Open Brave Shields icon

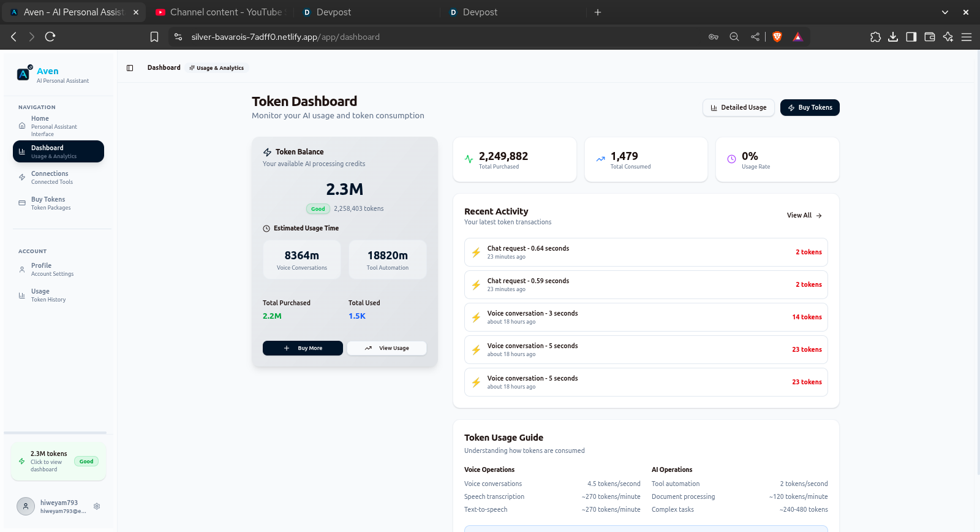(777, 37)
